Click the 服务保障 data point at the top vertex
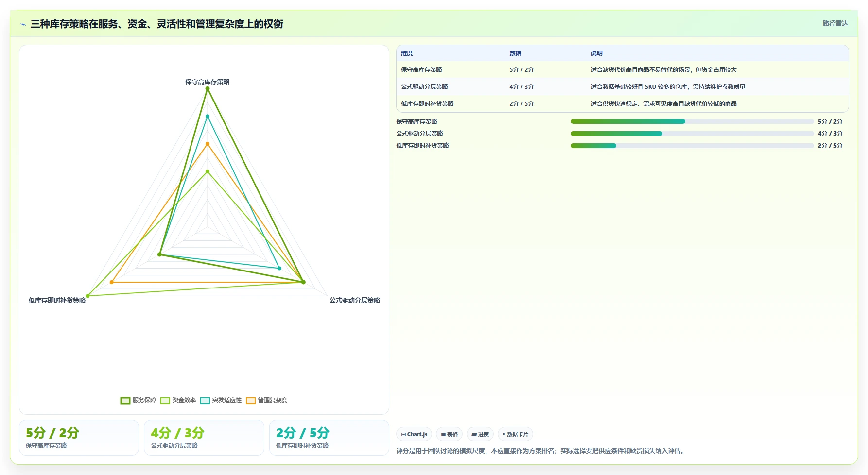The image size is (868, 475). pos(208,88)
